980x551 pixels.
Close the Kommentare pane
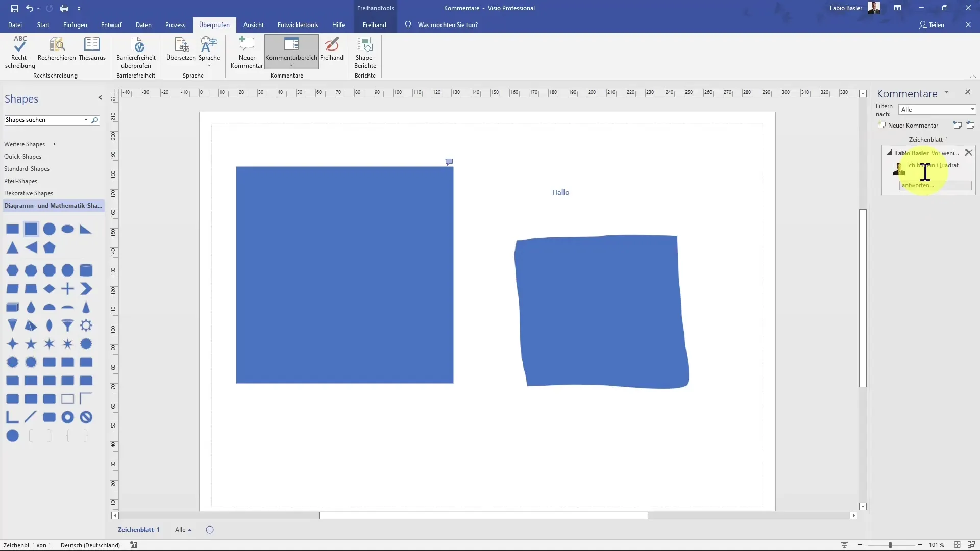[968, 92]
